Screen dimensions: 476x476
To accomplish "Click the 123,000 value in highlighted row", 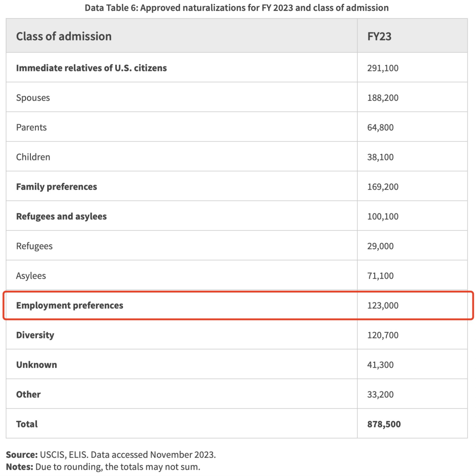I will coord(383,305).
